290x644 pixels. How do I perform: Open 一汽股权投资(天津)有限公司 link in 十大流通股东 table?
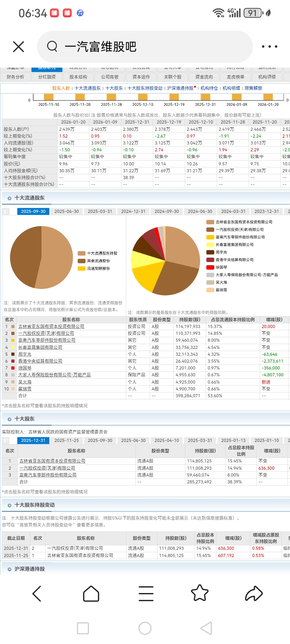(x=46, y=334)
